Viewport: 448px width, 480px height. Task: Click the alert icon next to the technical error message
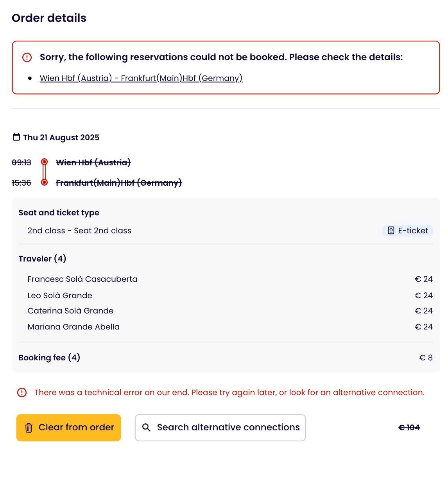pyautogui.click(x=22, y=392)
